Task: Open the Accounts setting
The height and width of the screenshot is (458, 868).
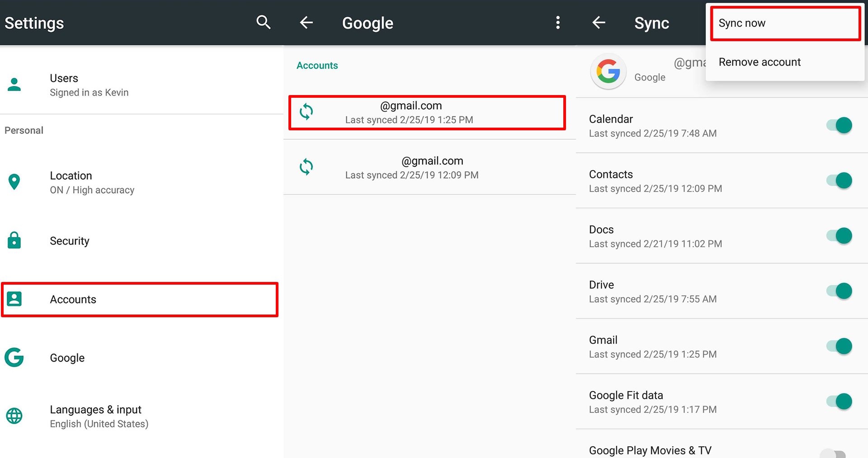Action: (x=140, y=300)
